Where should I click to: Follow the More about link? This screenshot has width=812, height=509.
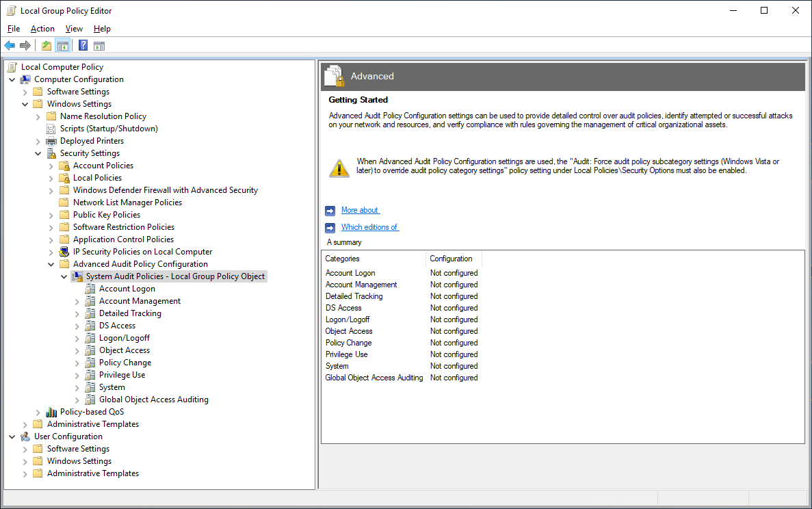click(361, 210)
